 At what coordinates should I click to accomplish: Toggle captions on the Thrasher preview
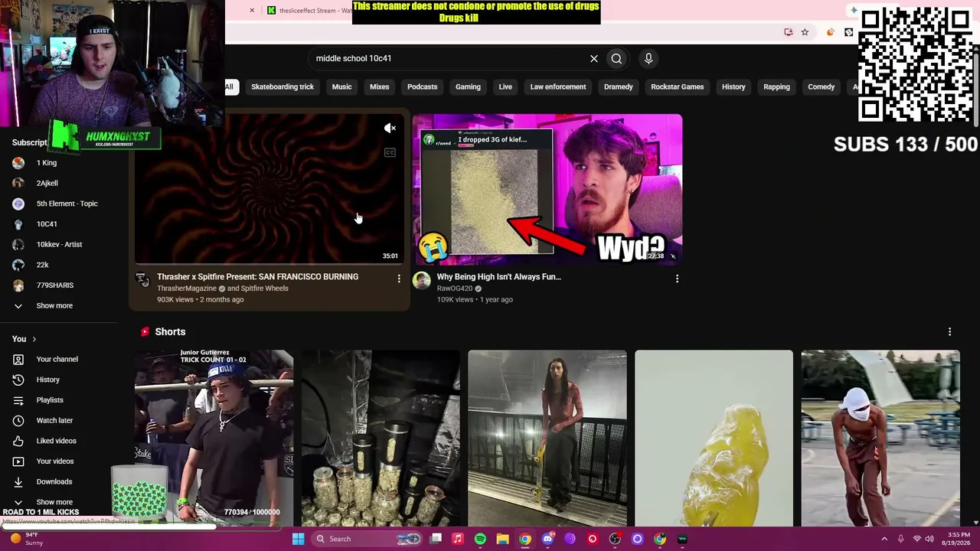[x=390, y=152]
